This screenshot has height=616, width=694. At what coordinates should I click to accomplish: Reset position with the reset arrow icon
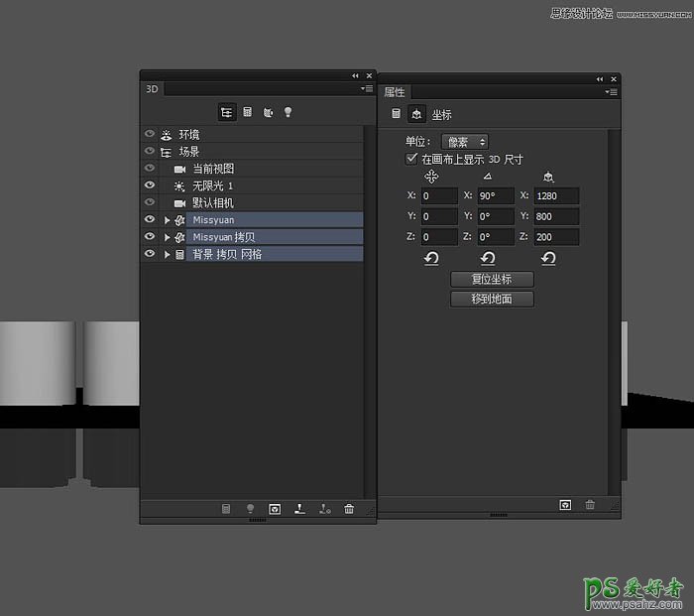pos(431,258)
